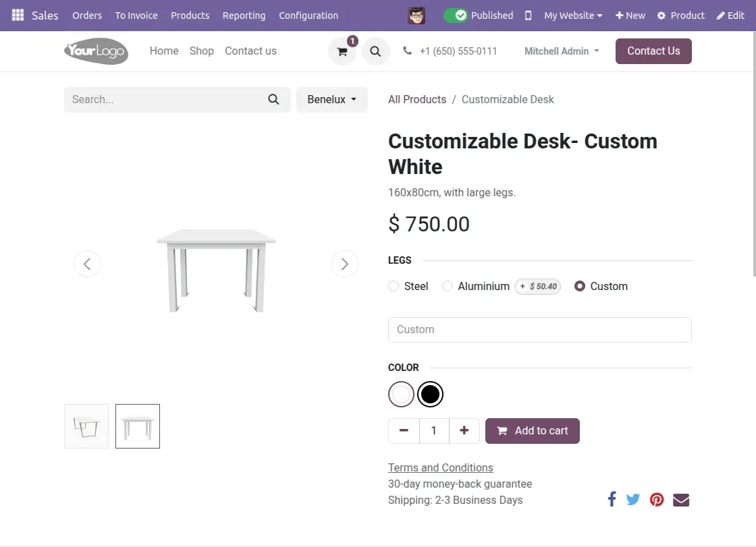Screen dimensions: 756x547
Task: Toggle the Published switch off
Action: coord(458,15)
